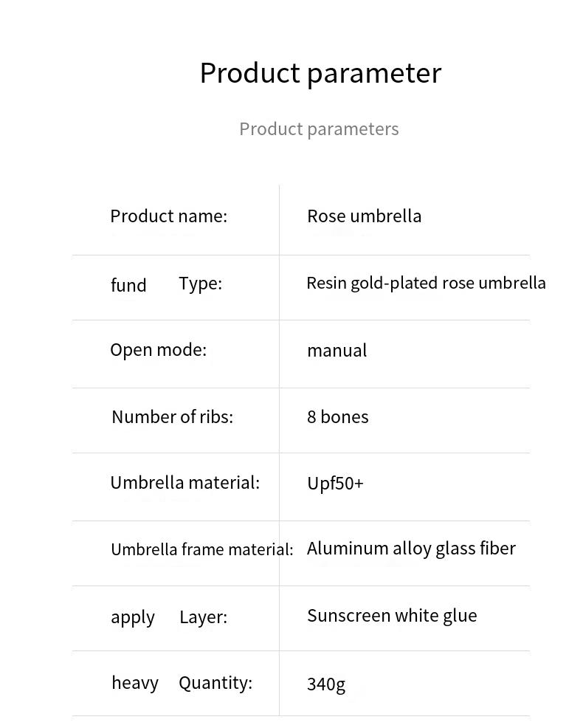The width and height of the screenshot is (583, 728).
Task: Select the 'Product name:' label
Action: [169, 216]
